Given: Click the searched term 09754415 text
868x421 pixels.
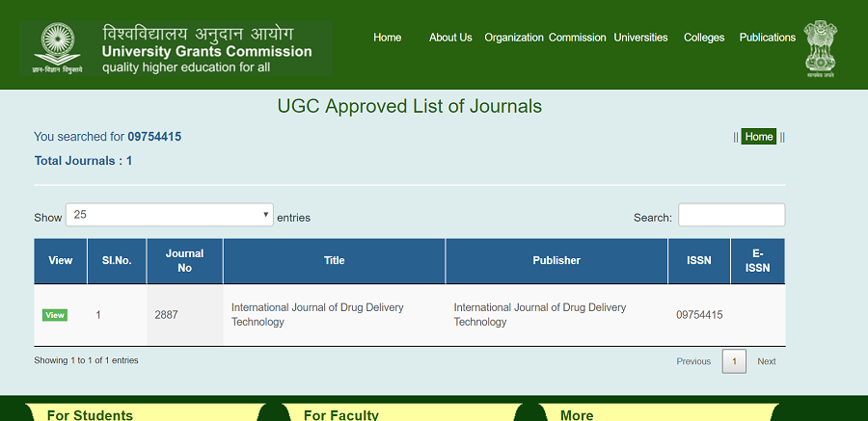Looking at the screenshot, I should [154, 137].
